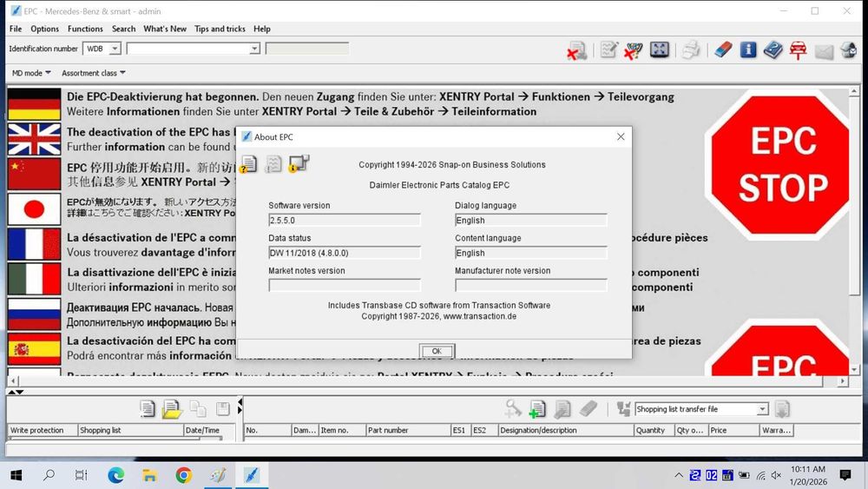Viewport: 868px width, 489px height.
Task: Open the Assortment class dropdown
Action: (x=93, y=73)
